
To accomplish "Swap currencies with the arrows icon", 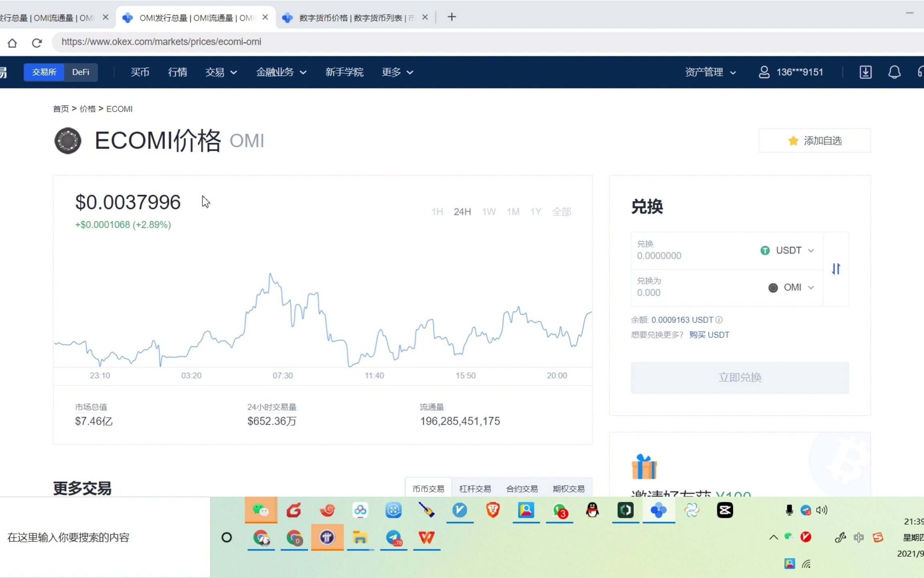I will pyautogui.click(x=836, y=269).
